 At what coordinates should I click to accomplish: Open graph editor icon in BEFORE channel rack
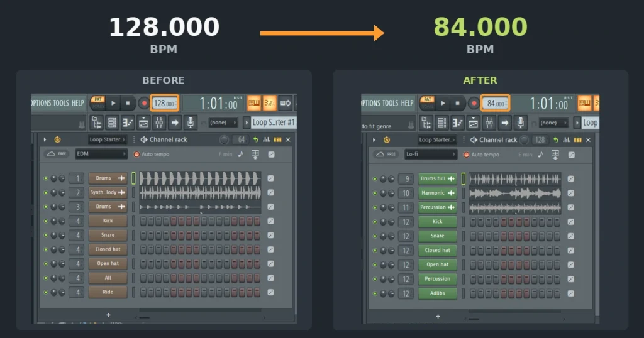pos(267,139)
